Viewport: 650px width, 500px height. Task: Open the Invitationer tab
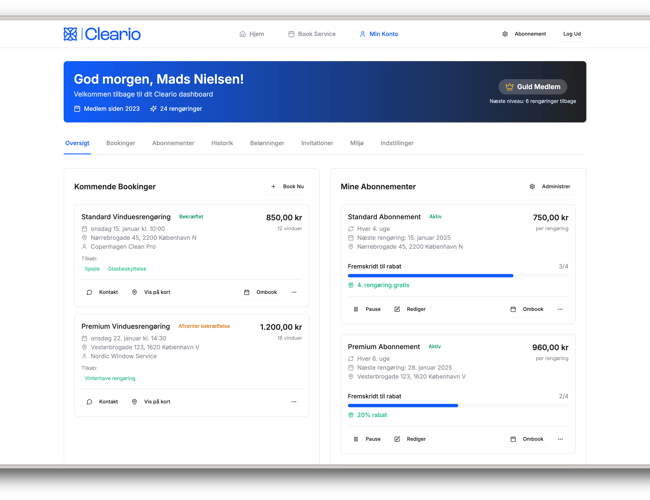coord(317,143)
